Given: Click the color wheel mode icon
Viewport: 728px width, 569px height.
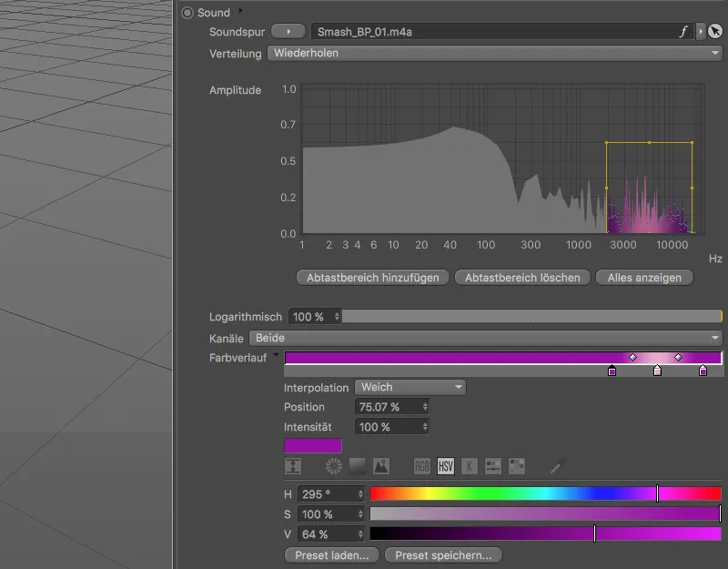Looking at the screenshot, I should 334,466.
